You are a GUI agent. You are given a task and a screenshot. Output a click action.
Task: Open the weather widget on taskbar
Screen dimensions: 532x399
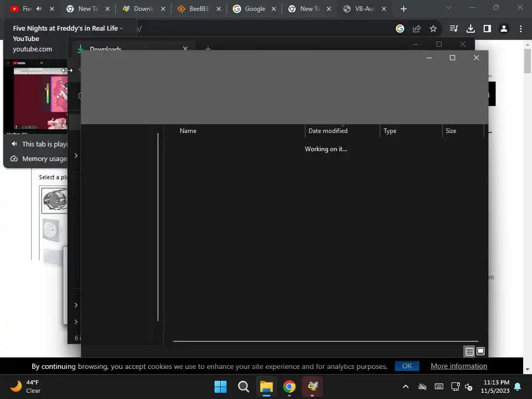pyautogui.click(x=25, y=387)
